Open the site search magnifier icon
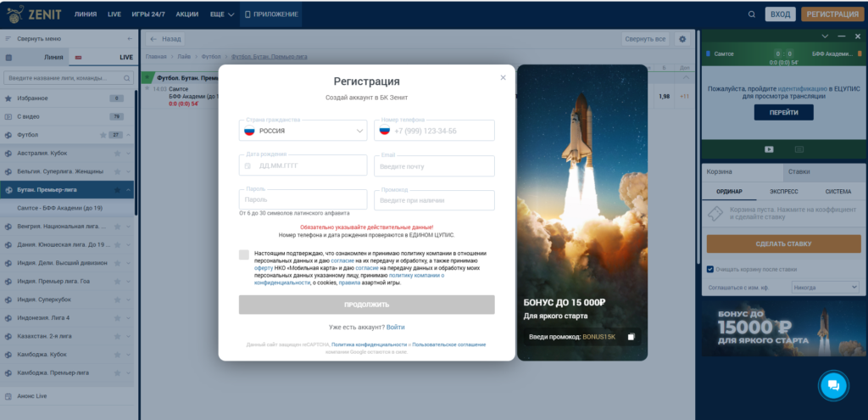The height and width of the screenshot is (420, 868). point(751,14)
